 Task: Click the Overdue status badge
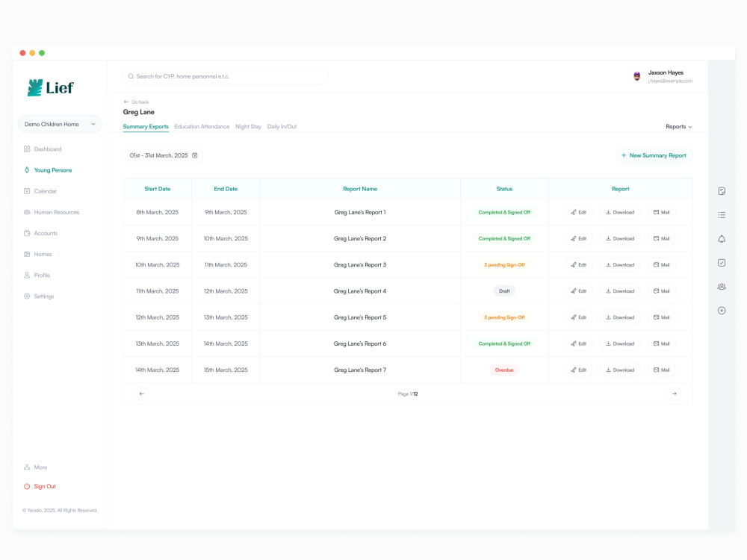coord(504,370)
